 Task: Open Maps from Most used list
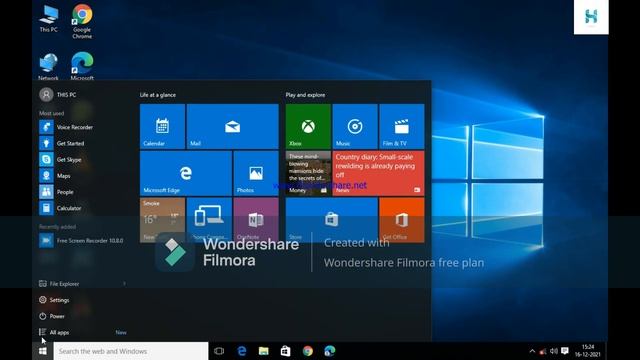tap(82, 176)
